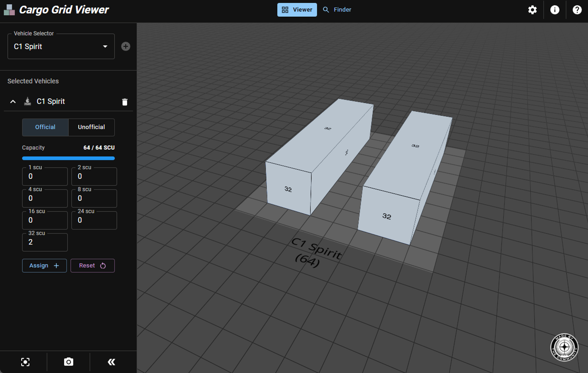Viewport: 588px width, 373px height.
Task: Take a screenshot with camera icon
Action: [x=69, y=362]
